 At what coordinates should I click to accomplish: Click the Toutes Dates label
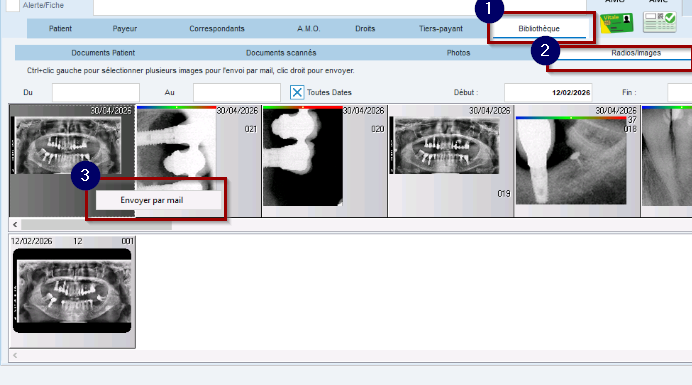(x=329, y=93)
